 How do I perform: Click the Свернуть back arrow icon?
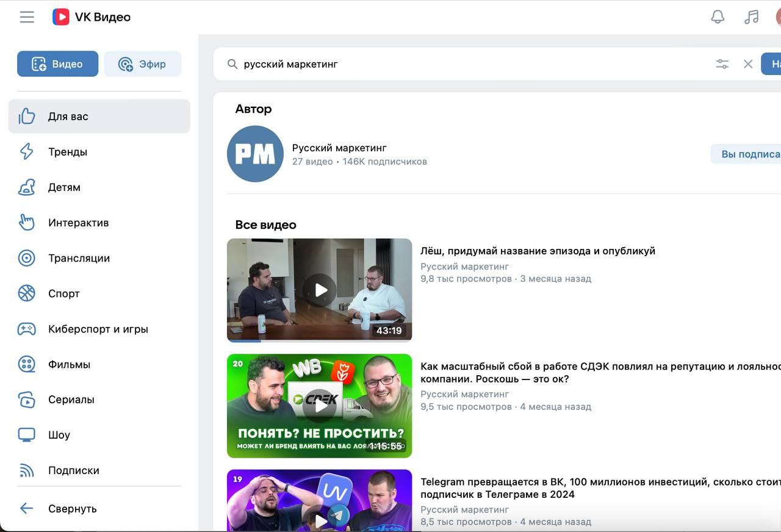[26, 508]
